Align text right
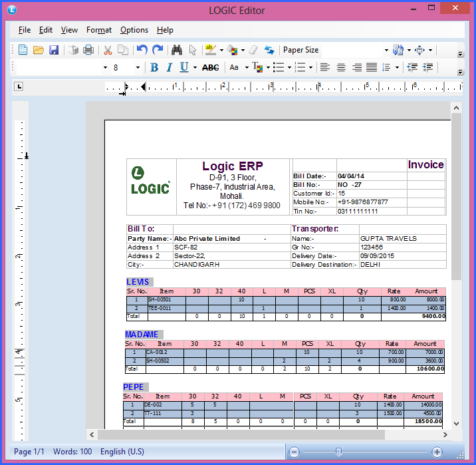 coord(357,67)
